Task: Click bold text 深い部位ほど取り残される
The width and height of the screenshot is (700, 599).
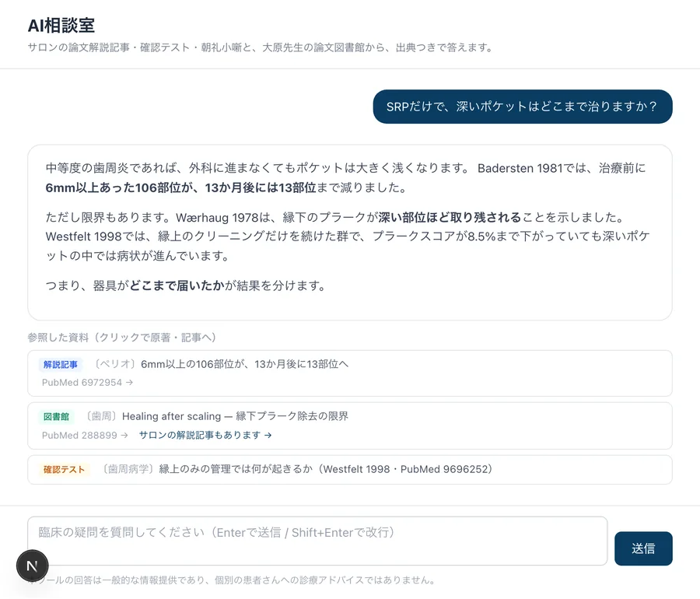Action: click(450, 217)
